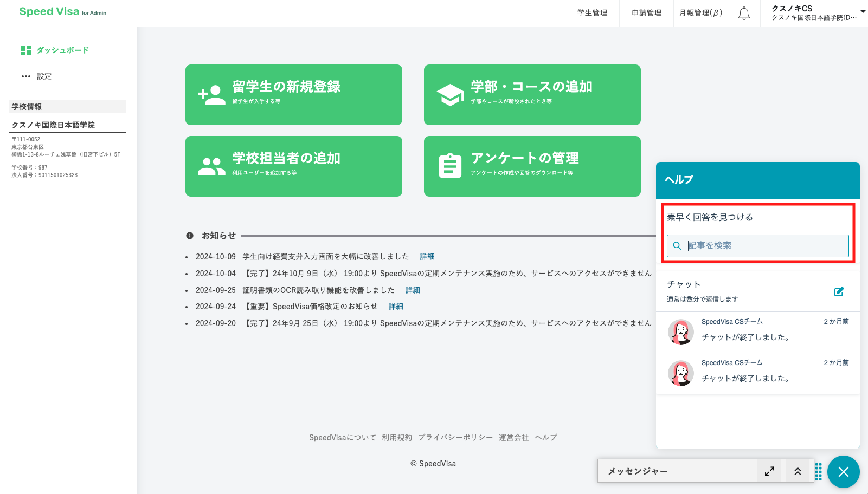868x494 pixels.
Task: Open 設定 in the sidebar
Action: (44, 76)
